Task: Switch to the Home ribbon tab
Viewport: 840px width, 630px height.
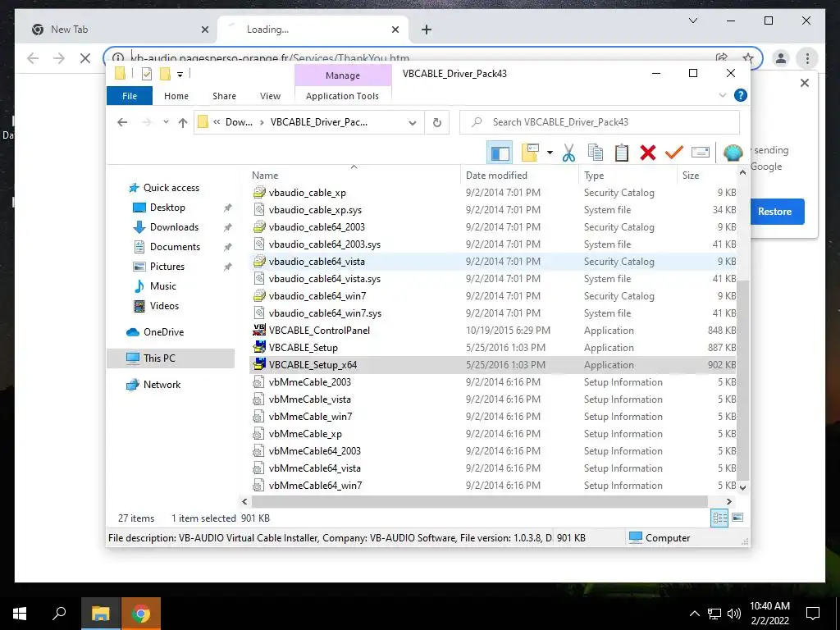Action: 176,96
